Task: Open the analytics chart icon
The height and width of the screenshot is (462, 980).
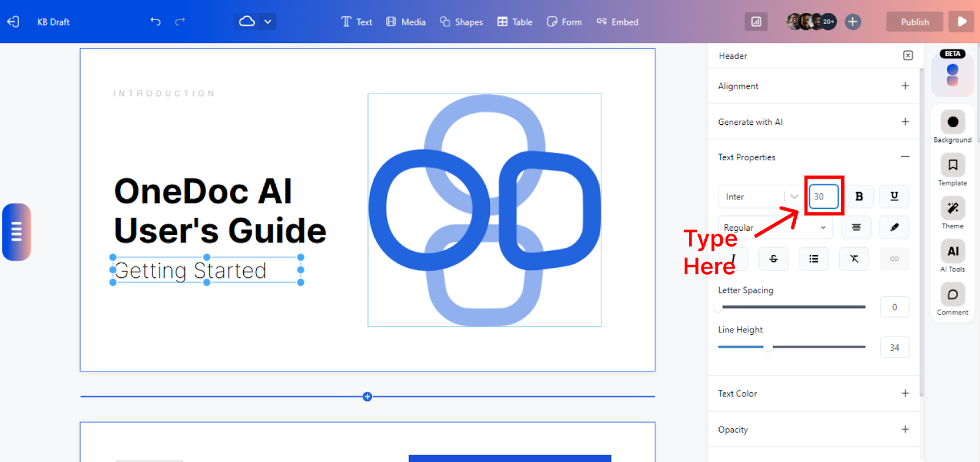Action: pos(756,21)
